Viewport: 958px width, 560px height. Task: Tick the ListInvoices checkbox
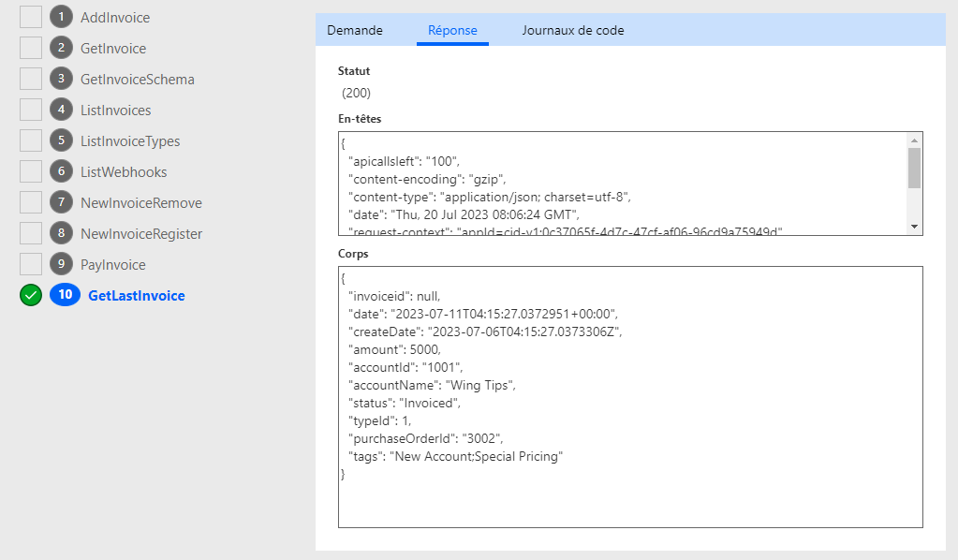click(x=31, y=110)
